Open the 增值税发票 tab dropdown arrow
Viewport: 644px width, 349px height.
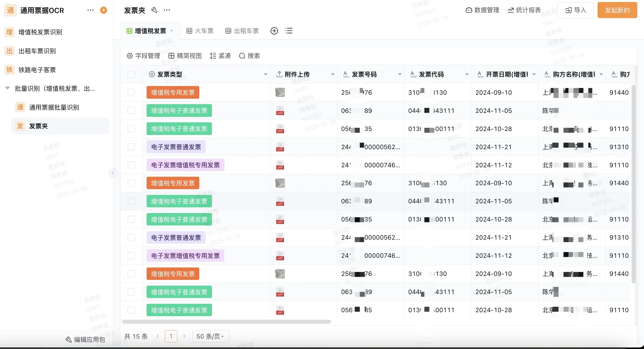point(172,31)
